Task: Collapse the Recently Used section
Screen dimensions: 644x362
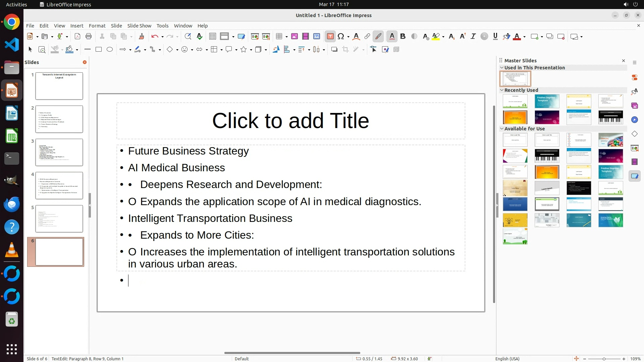Action: (502, 90)
